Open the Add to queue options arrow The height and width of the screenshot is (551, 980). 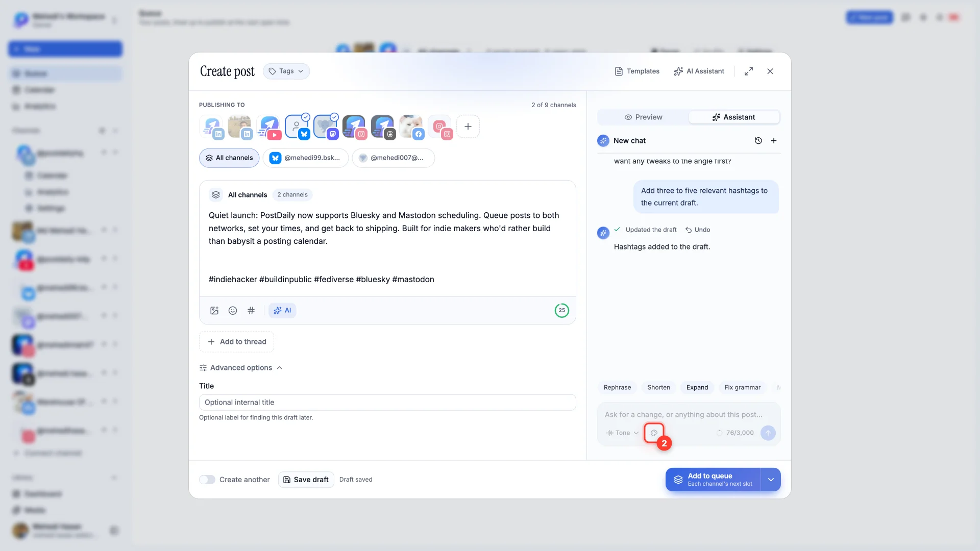tap(771, 480)
